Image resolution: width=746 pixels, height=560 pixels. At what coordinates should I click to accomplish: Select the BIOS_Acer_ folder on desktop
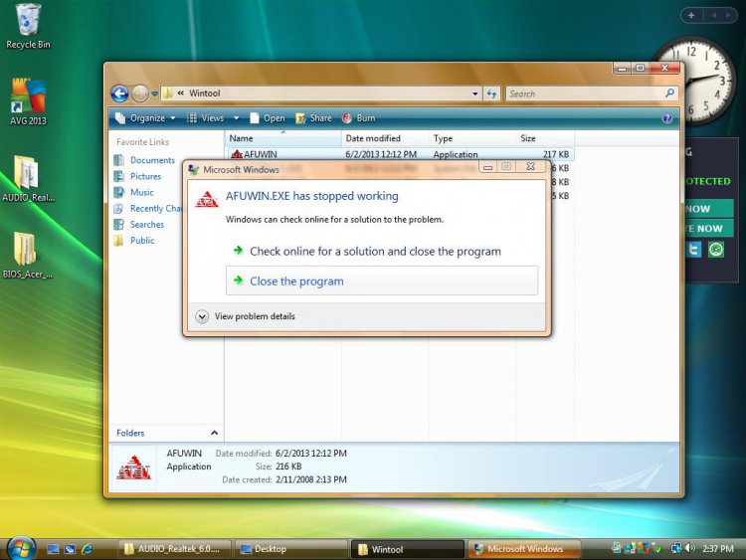pos(27,256)
